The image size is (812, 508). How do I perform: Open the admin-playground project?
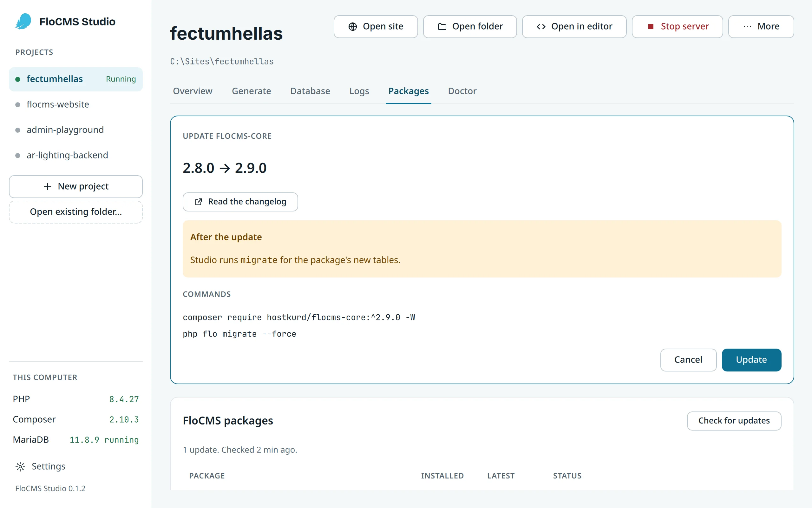[x=76, y=130]
